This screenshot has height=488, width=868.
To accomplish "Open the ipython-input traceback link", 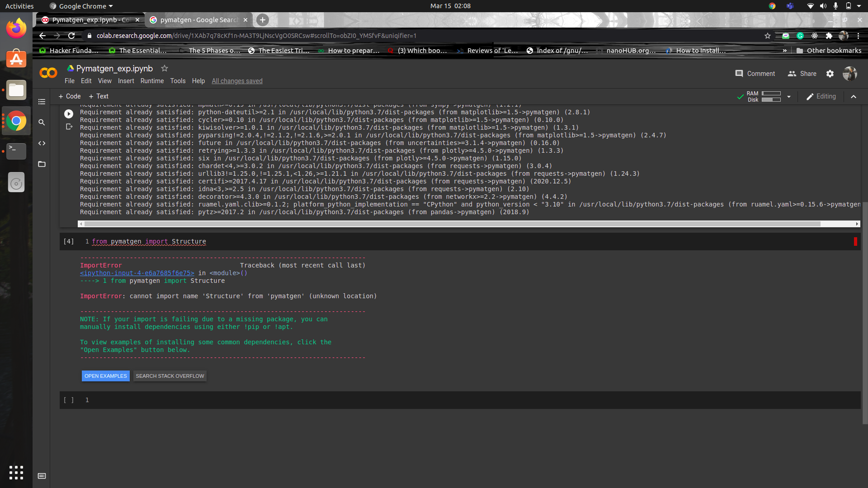I will (x=137, y=273).
